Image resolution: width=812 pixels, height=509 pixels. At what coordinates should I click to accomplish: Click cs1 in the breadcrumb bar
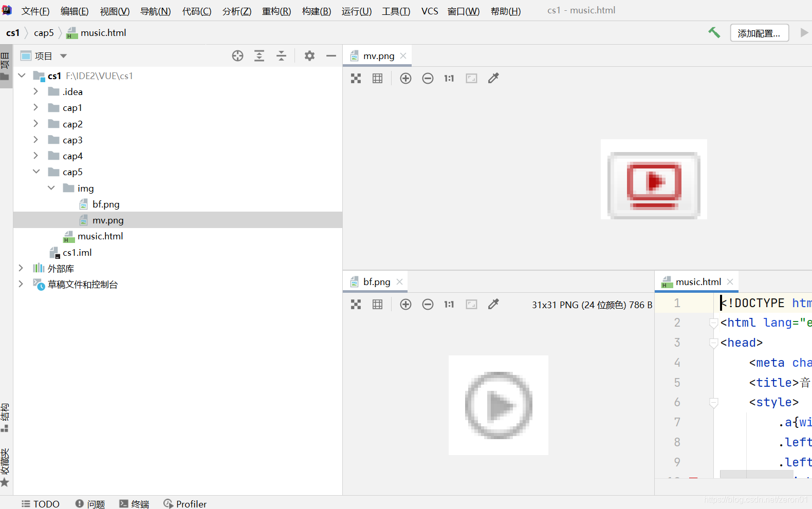[x=13, y=33]
